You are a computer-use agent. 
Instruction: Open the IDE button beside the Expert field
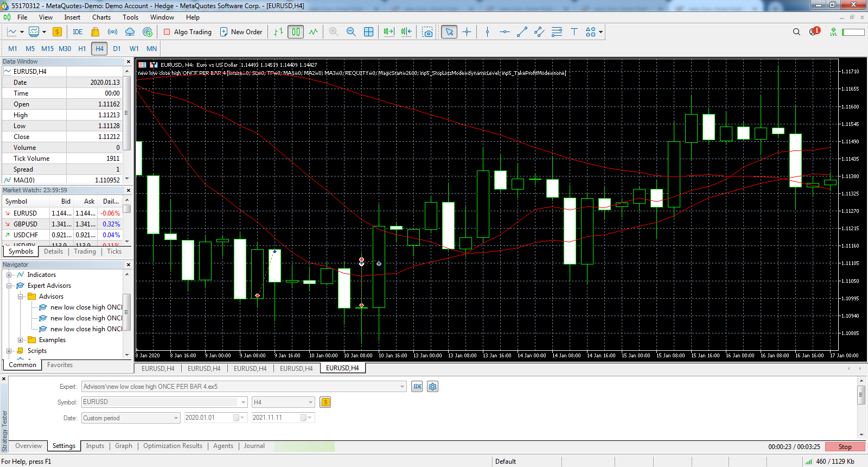pyautogui.click(x=417, y=387)
